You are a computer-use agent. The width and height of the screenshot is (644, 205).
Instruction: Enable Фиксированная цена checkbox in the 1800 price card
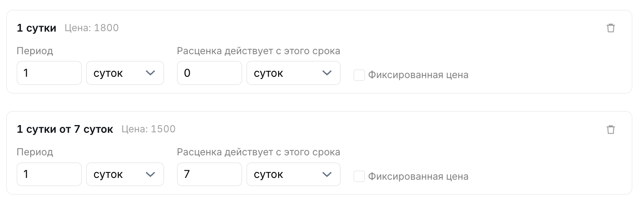[x=359, y=75]
